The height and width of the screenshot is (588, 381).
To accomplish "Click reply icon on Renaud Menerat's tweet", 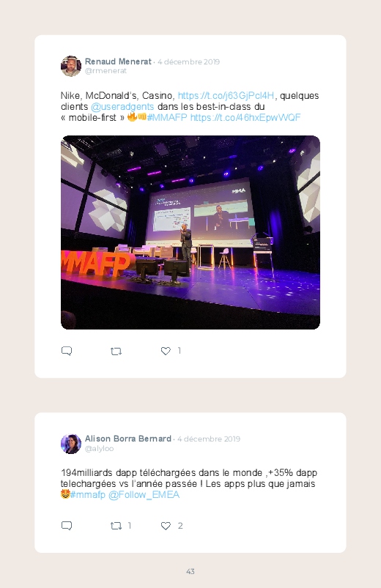I will [x=67, y=351].
